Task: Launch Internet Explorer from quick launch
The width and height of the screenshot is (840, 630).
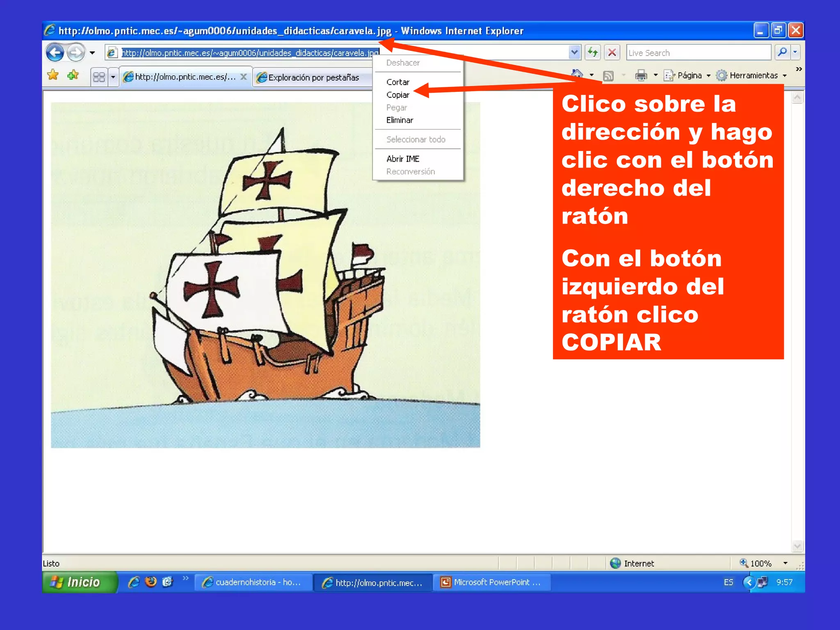Action: (134, 582)
